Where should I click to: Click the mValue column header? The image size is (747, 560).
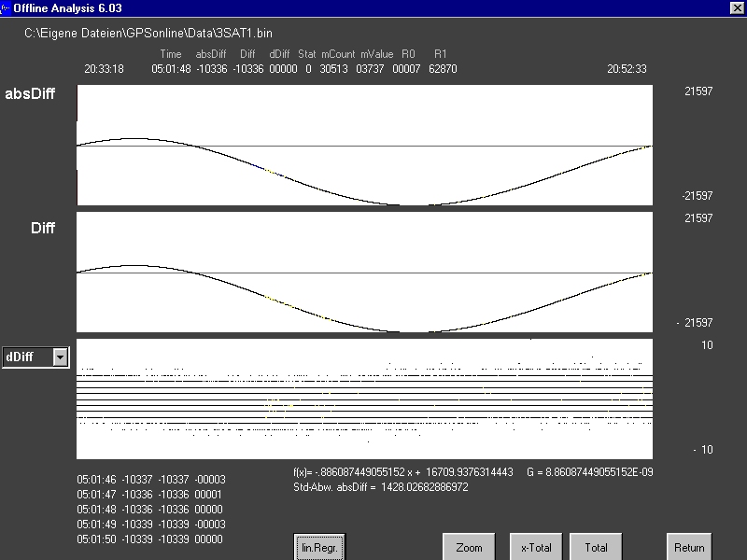tap(377, 54)
